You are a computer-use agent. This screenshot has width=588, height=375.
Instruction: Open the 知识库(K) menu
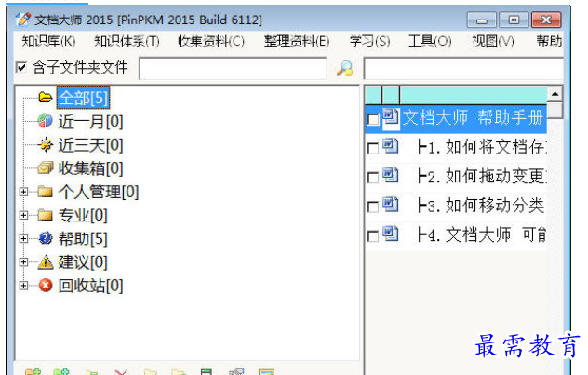(x=48, y=41)
